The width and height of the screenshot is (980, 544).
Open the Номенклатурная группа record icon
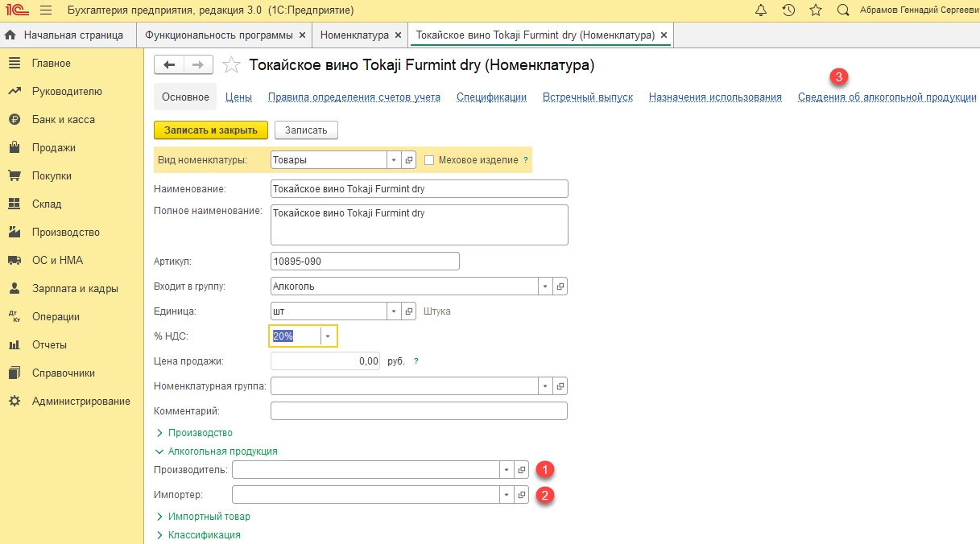coord(560,385)
